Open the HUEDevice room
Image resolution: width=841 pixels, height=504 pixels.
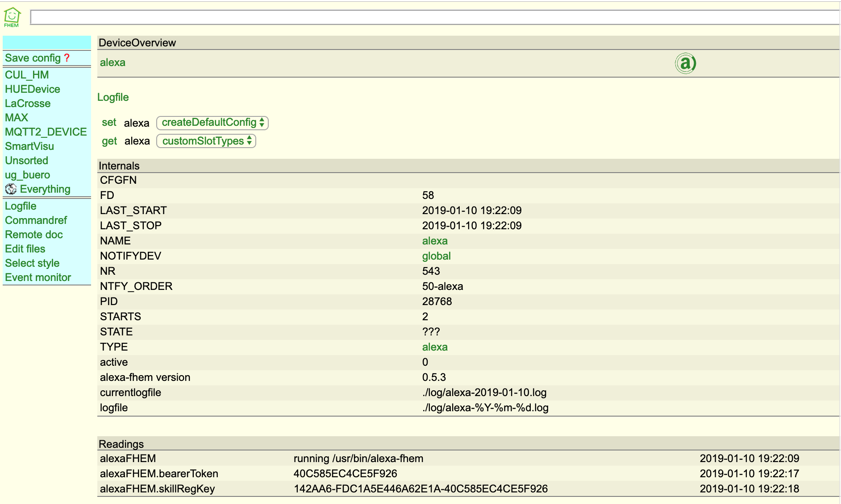click(x=33, y=89)
